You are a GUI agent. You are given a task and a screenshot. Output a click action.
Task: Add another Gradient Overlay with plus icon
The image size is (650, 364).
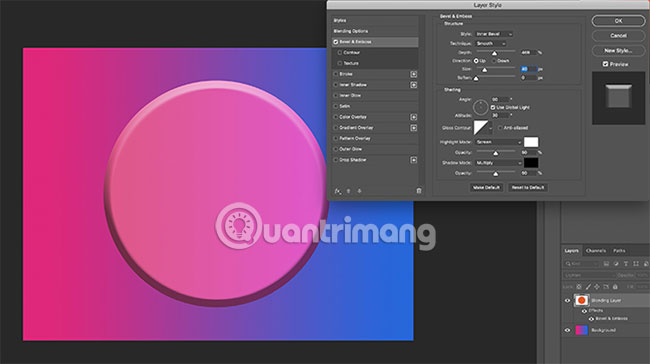coord(413,128)
